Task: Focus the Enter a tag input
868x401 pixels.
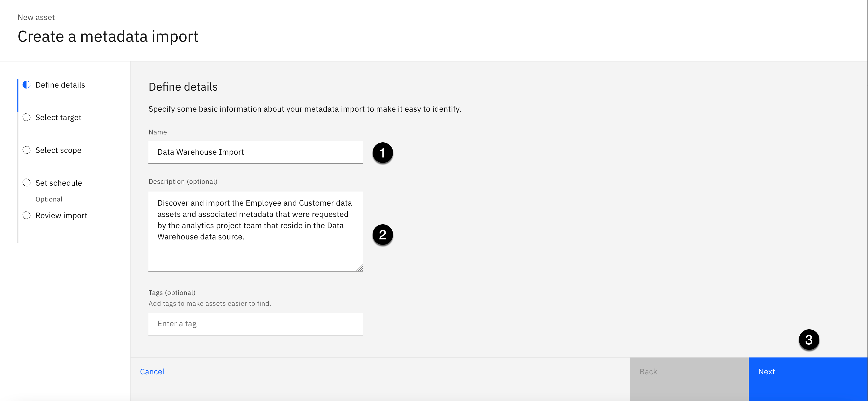Action: 255,324
